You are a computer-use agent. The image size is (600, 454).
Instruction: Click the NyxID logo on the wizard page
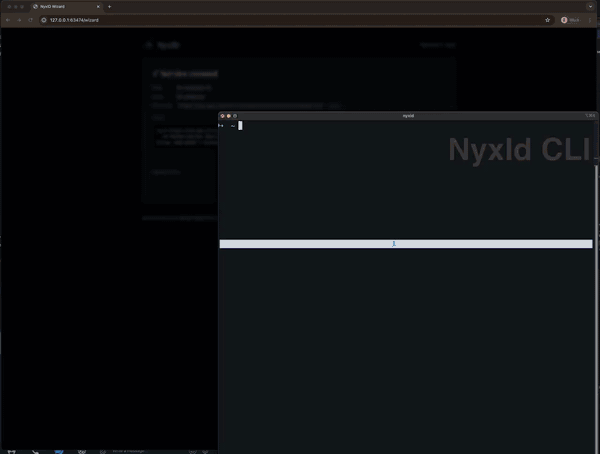pos(163,45)
